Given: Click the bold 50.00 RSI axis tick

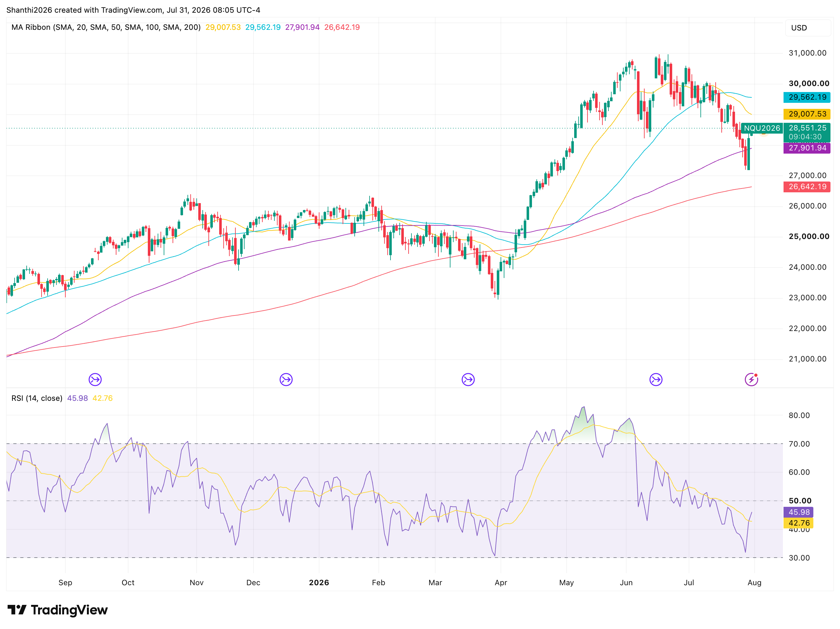Looking at the screenshot, I should [800, 500].
